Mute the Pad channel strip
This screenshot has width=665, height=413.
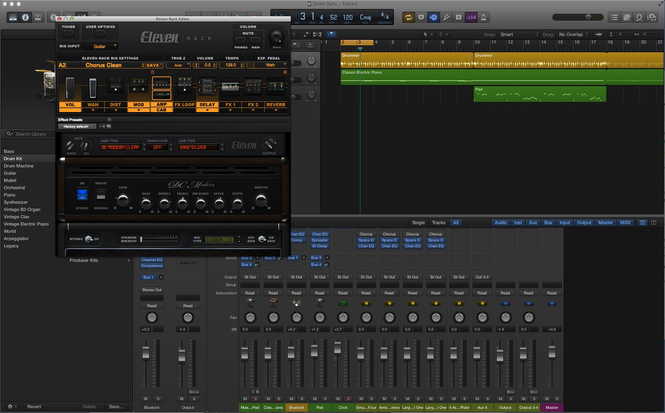315,399
